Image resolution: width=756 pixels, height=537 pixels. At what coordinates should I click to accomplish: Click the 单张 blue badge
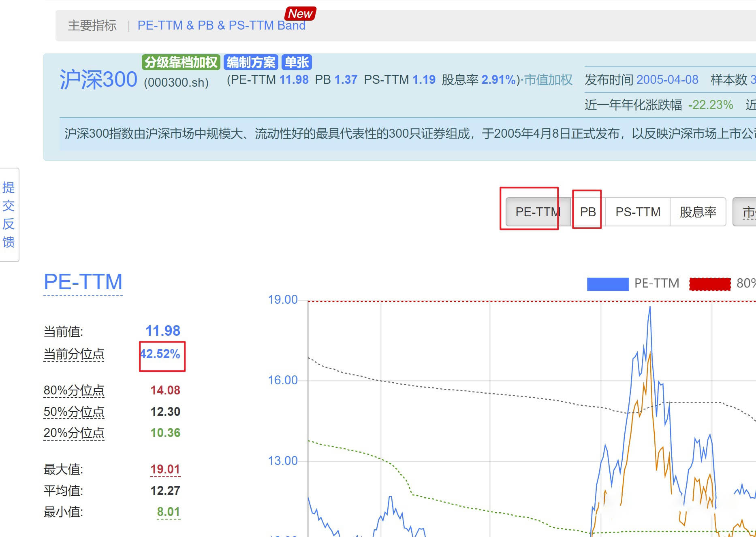click(x=296, y=62)
